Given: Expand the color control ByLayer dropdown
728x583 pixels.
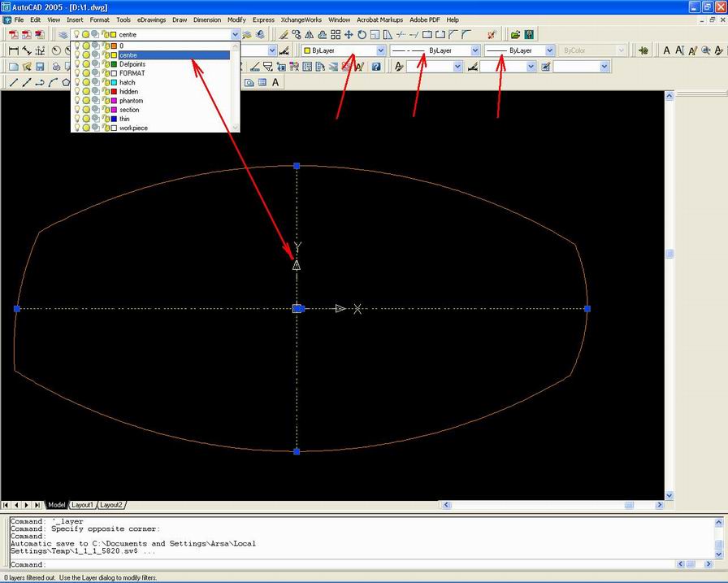Looking at the screenshot, I should [x=380, y=50].
